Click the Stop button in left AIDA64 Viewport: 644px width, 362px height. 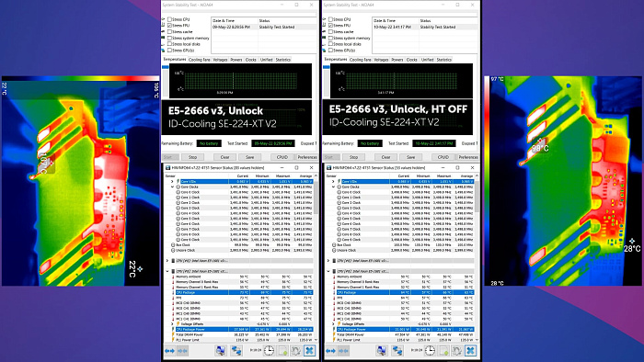[x=192, y=157]
